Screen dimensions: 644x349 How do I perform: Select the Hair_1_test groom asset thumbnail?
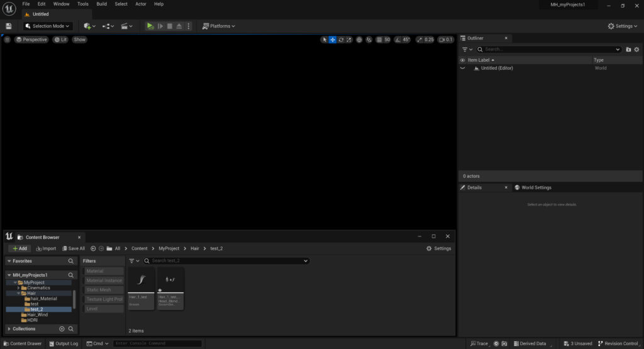(141, 289)
